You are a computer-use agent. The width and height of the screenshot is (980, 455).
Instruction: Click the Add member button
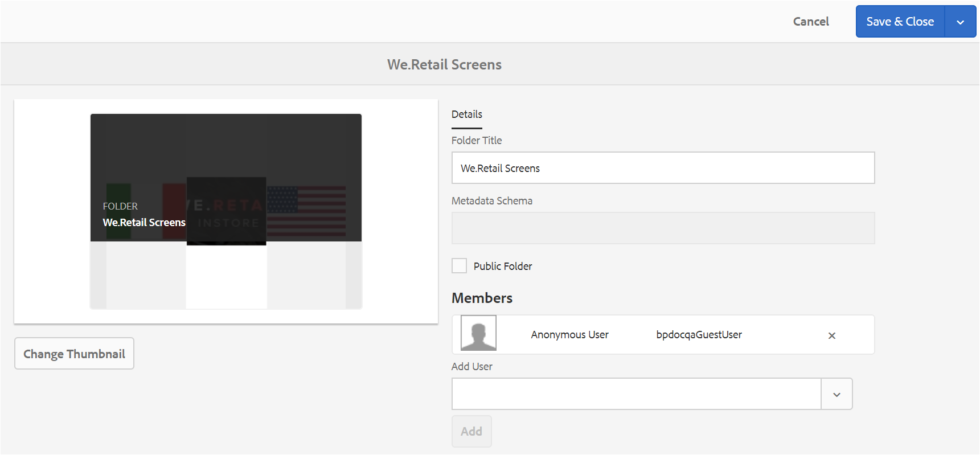coord(471,432)
